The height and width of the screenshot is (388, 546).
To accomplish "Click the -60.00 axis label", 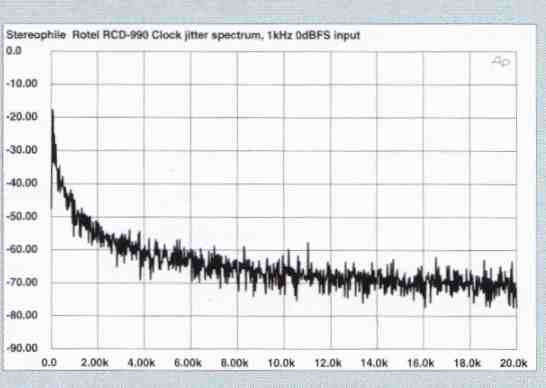I will click(x=22, y=249).
